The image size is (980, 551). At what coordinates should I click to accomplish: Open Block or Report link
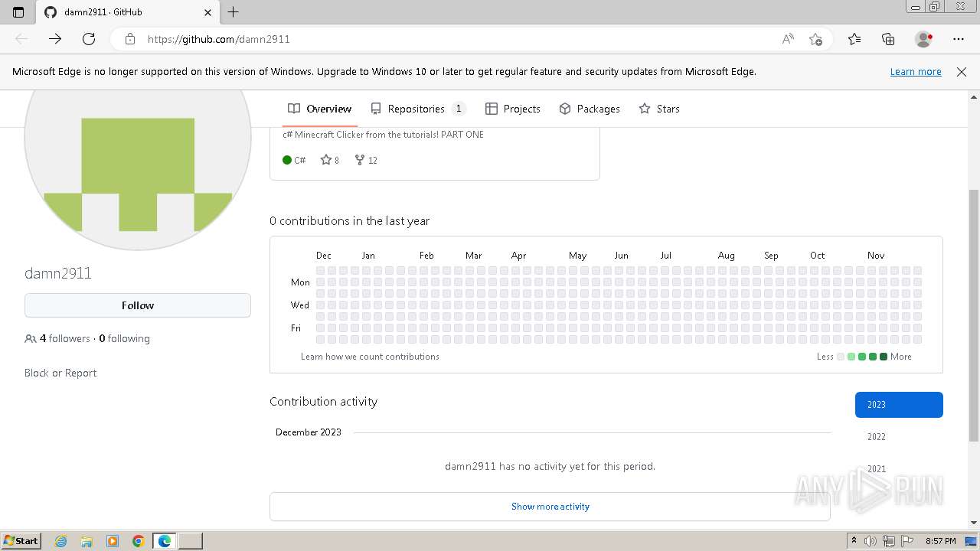tap(60, 373)
